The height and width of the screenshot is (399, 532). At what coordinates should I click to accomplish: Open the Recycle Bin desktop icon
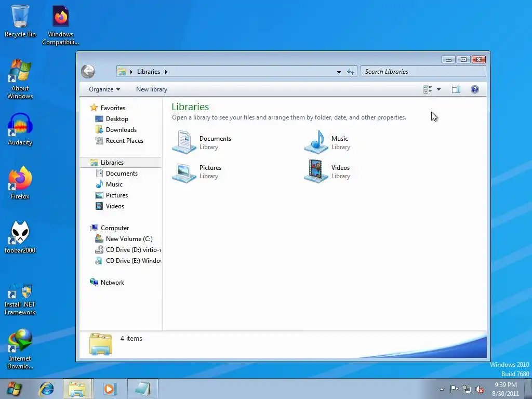coord(20,21)
